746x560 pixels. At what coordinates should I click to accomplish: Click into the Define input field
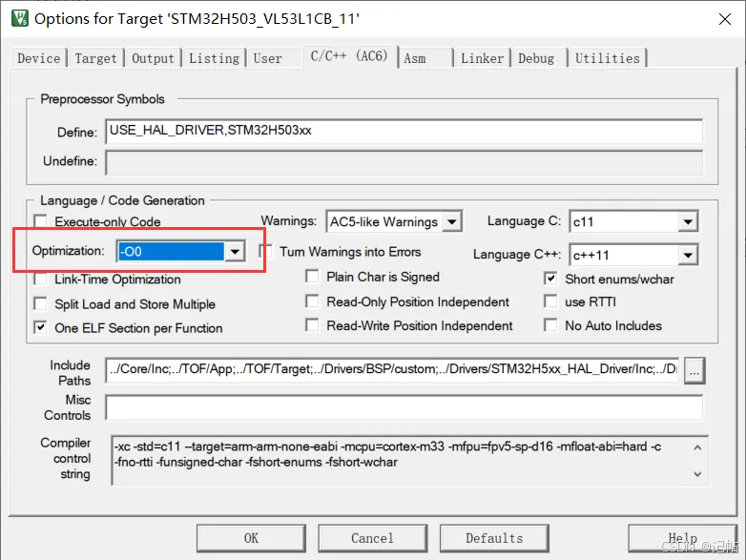tap(404, 131)
